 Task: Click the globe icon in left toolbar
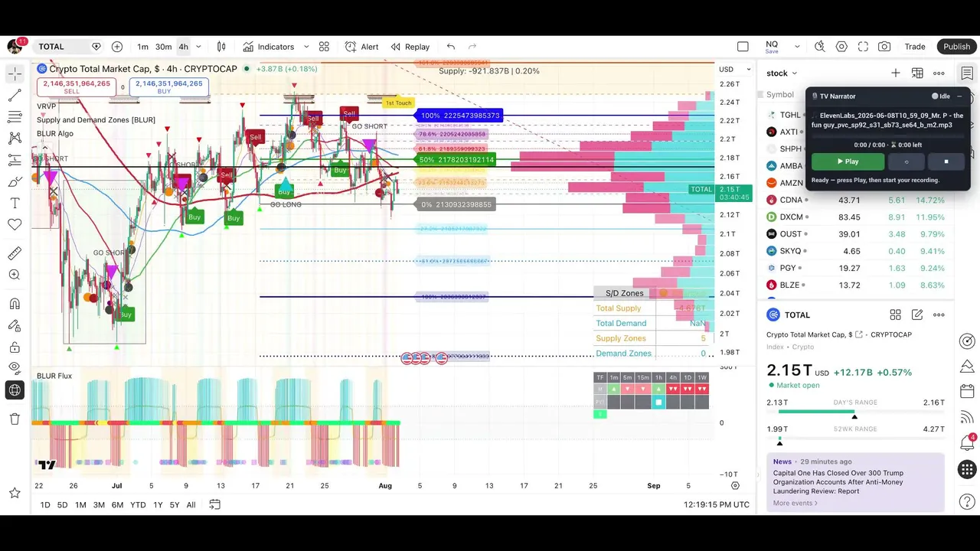pyautogui.click(x=15, y=390)
